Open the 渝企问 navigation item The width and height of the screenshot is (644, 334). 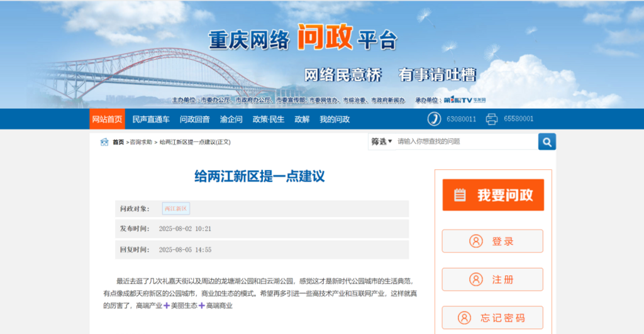231,120
